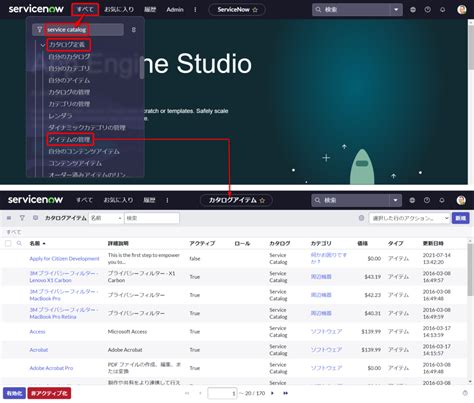Favorite the ServiceNow page via its star
Image resolution: width=474 pixels, height=403 pixels.
[x=255, y=10]
